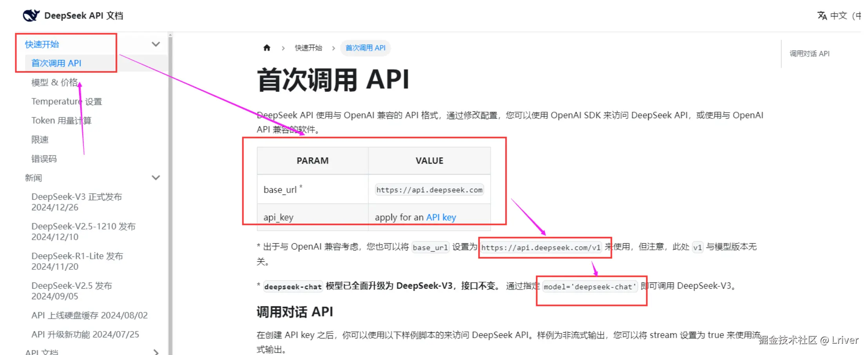Open DeepSeek-V2.5-1210 发布 news item
This screenshot has height=355, width=868.
tap(83, 231)
